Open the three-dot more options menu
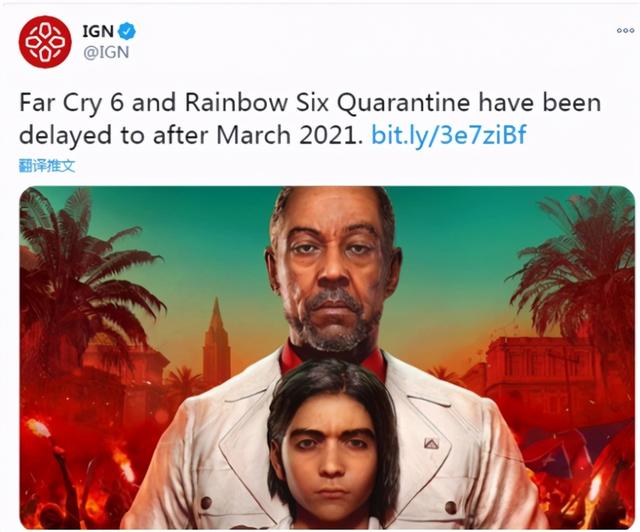 click(x=625, y=31)
